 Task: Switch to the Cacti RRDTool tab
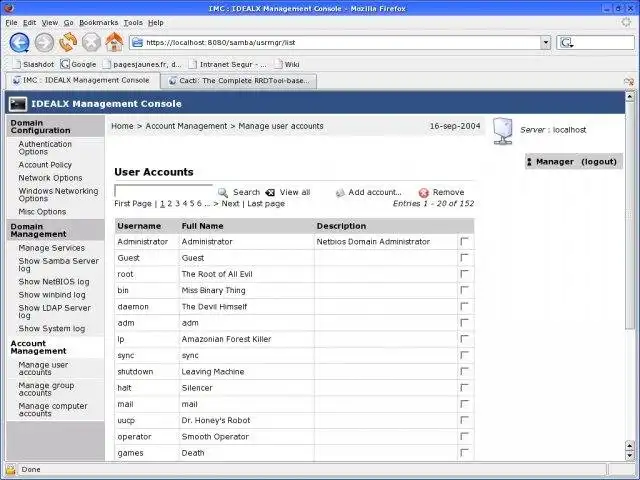[239, 81]
